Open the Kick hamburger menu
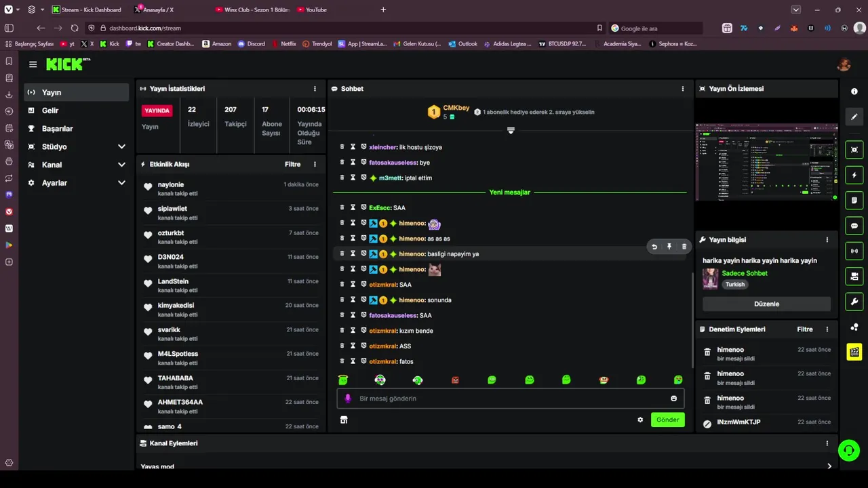 [33, 64]
